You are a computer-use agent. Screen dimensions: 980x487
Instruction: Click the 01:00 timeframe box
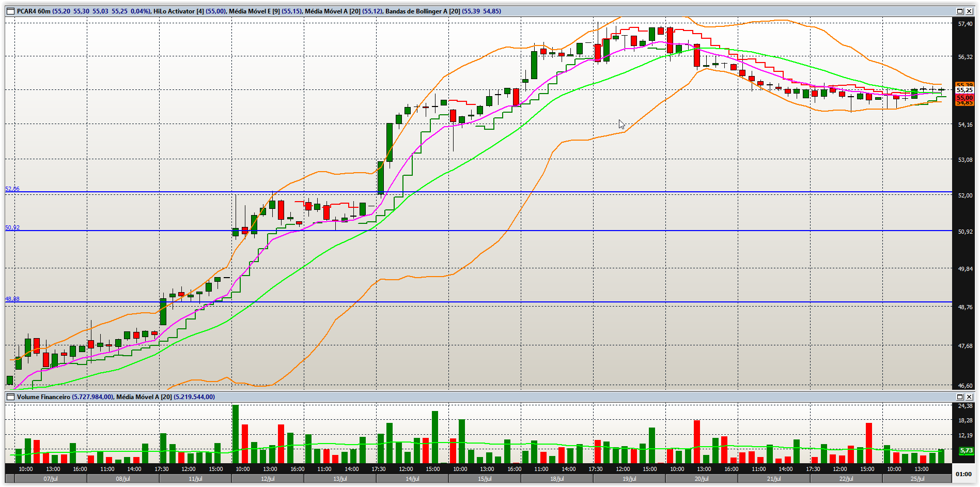click(x=963, y=474)
